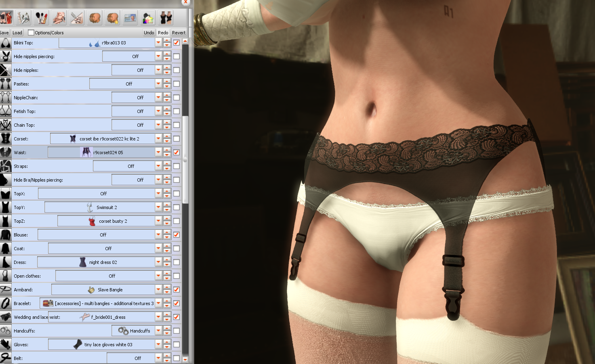Image resolution: width=595 pixels, height=364 pixels.
Task: Open the clothing category tab icon
Action: (6, 18)
